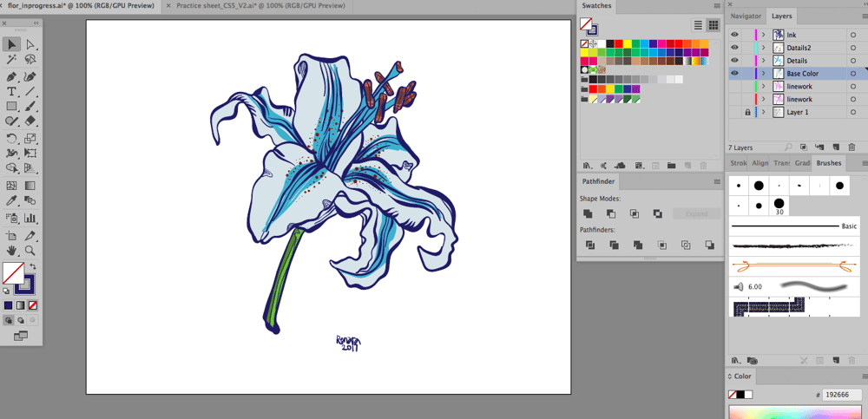Click the Expand button in Pathfinder
Image resolution: width=868 pixels, height=419 pixels.
tap(697, 213)
